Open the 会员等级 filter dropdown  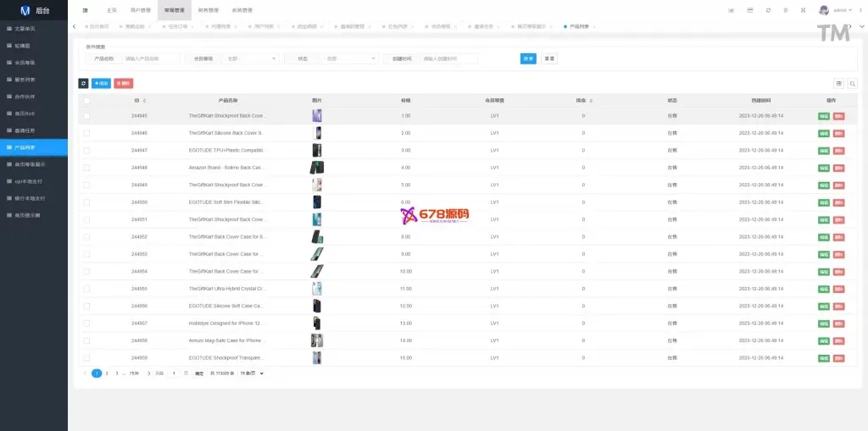click(248, 59)
